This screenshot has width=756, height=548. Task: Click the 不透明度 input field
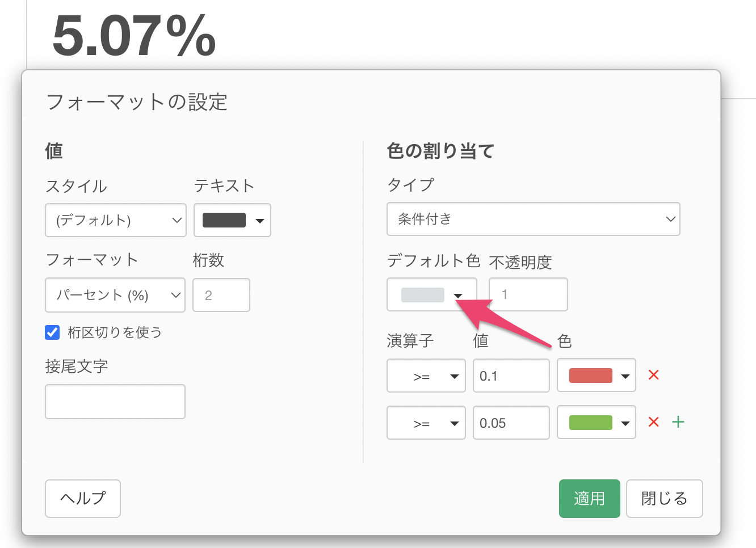coord(528,295)
